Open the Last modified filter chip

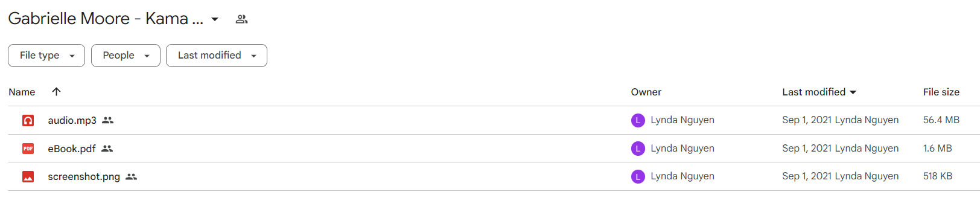pos(217,56)
